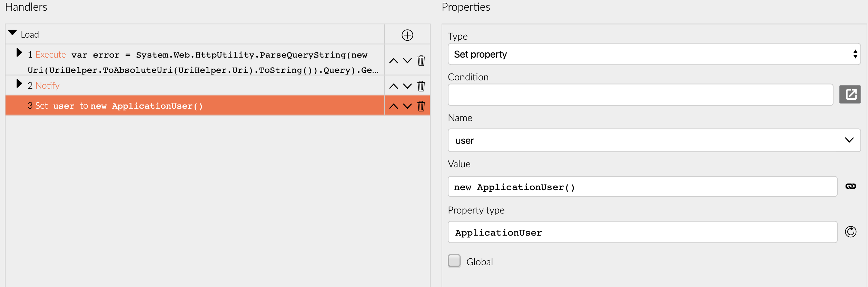Open the Condition expression editor
The height and width of the screenshot is (287, 868).
coord(850,95)
